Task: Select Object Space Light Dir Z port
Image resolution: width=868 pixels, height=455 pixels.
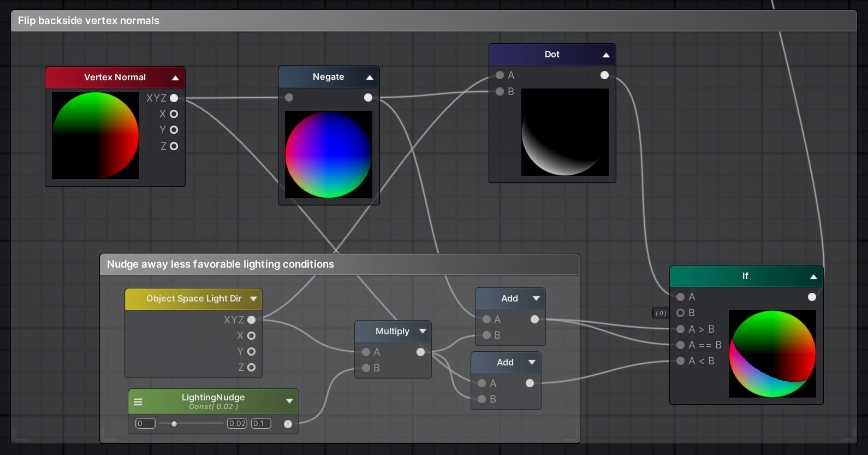Action: point(251,368)
